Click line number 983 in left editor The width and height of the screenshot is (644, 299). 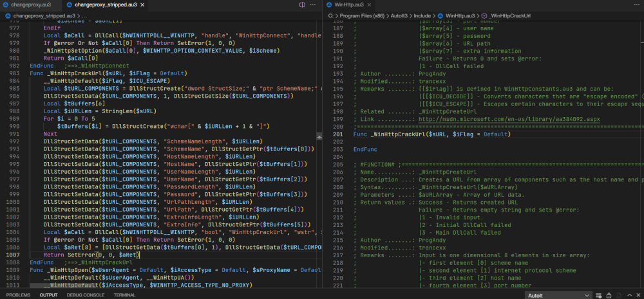pyautogui.click(x=14, y=73)
